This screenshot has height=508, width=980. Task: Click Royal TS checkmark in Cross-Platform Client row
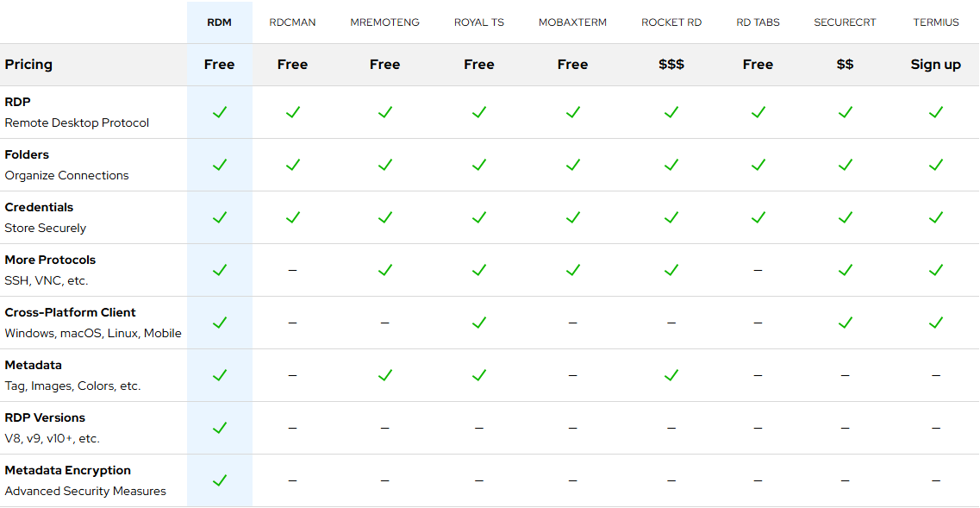pos(479,323)
